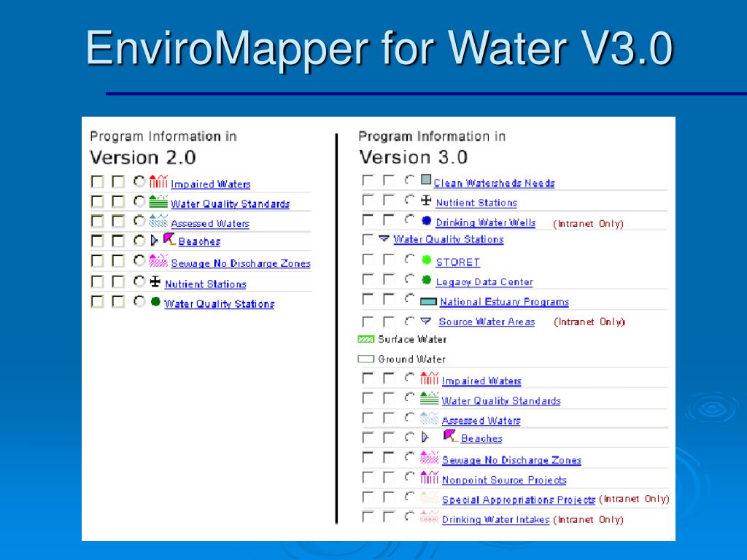
Task: Click the Beaches umbrella icon in Version 2.0
Action: click(x=169, y=239)
